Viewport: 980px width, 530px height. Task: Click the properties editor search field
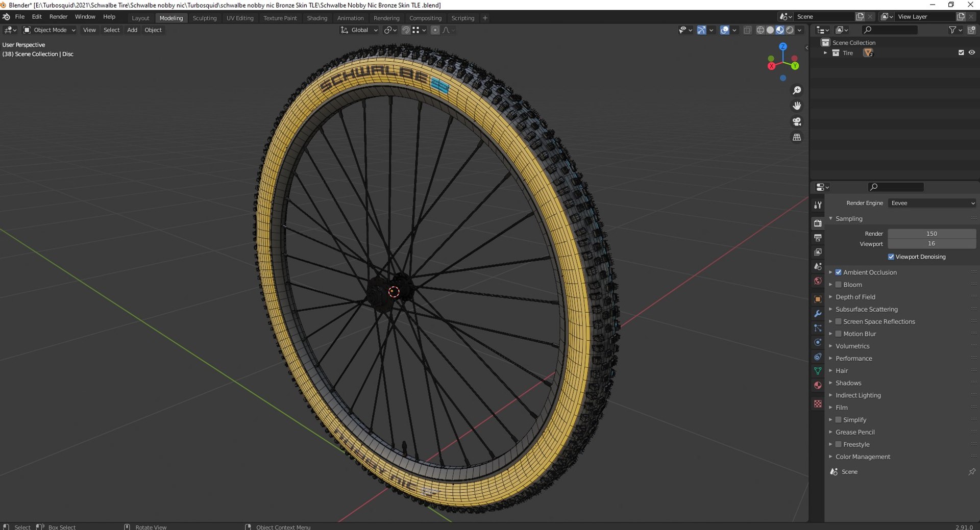pyautogui.click(x=896, y=187)
